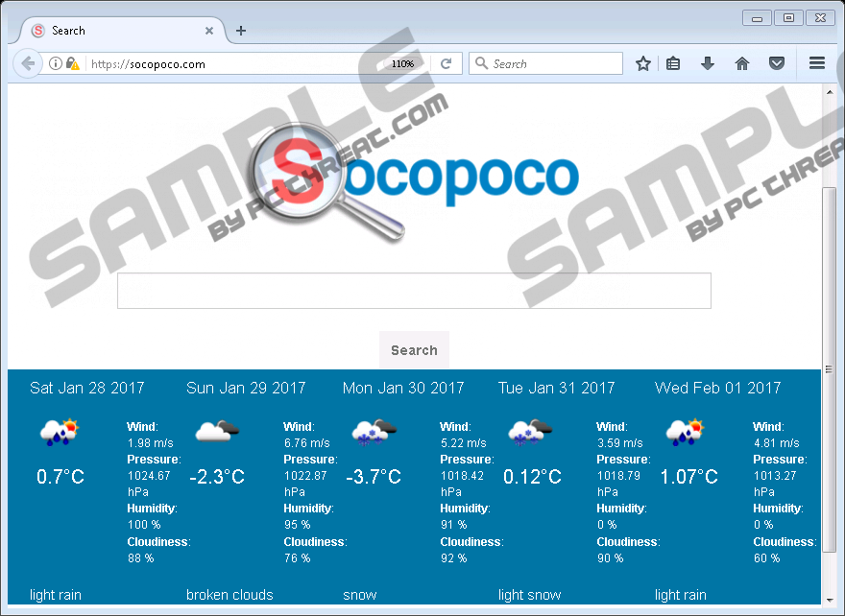The width and height of the screenshot is (845, 616).
Task: Click the Socopoco magnifier logo
Action: (x=415, y=182)
